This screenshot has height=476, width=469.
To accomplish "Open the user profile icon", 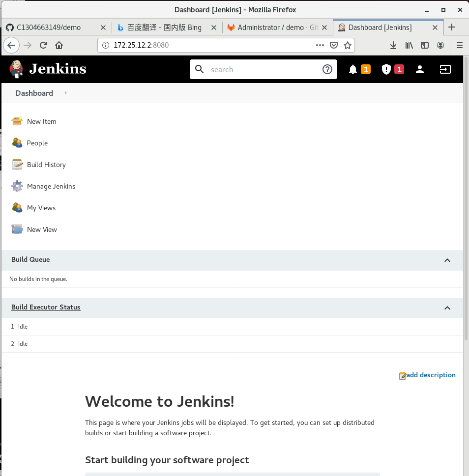I will point(420,70).
